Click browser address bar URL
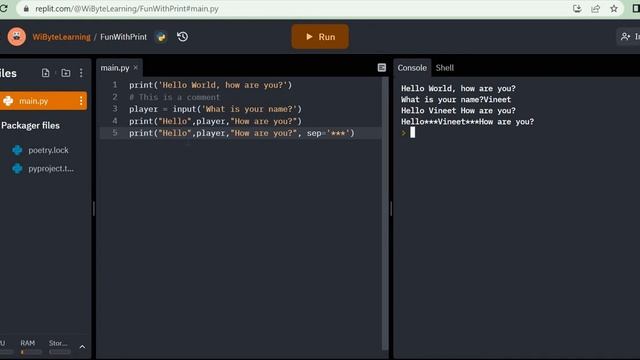 (127, 9)
